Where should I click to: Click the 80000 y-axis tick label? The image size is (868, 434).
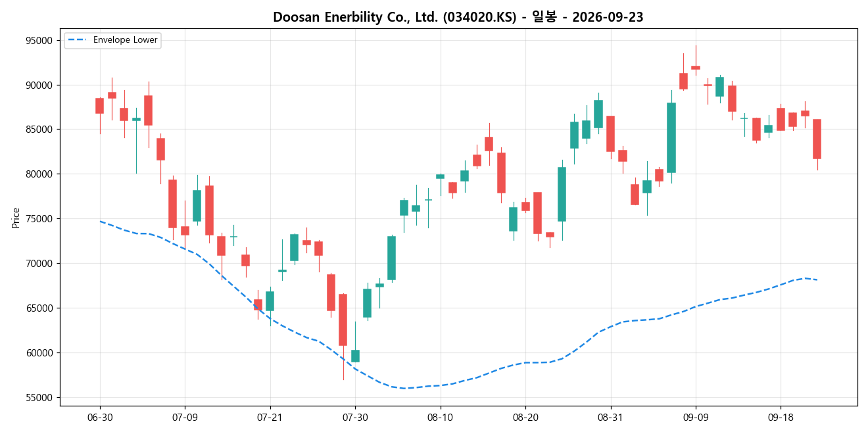(x=38, y=174)
